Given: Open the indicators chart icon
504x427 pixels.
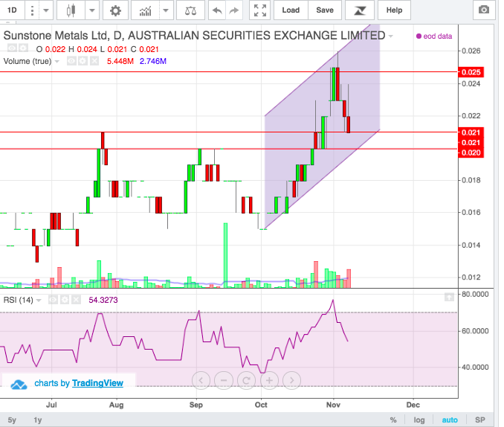Looking at the screenshot, I should tap(145, 11).
